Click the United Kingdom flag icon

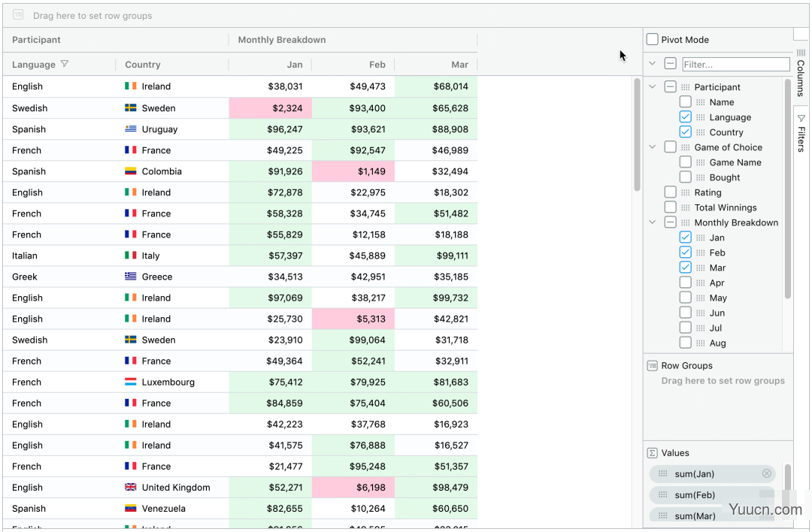pos(131,487)
